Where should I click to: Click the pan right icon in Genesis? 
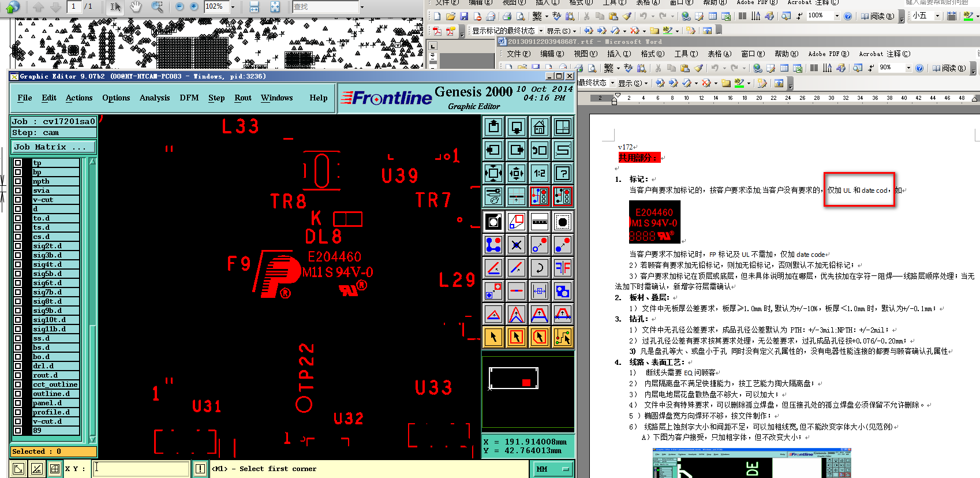(517, 150)
